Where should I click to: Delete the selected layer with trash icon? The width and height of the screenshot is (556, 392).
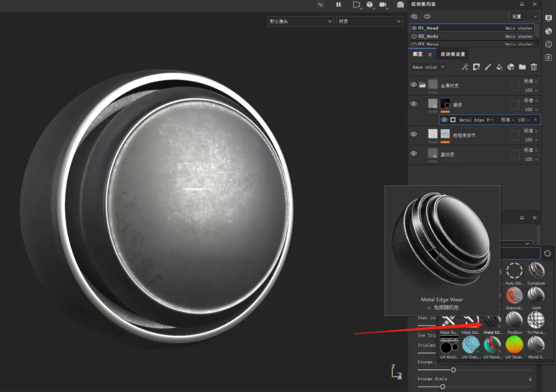(x=534, y=67)
